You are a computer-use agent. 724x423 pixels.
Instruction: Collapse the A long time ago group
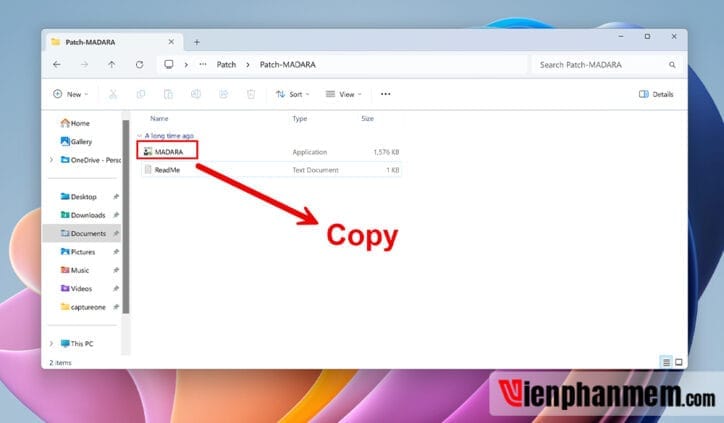click(x=139, y=136)
